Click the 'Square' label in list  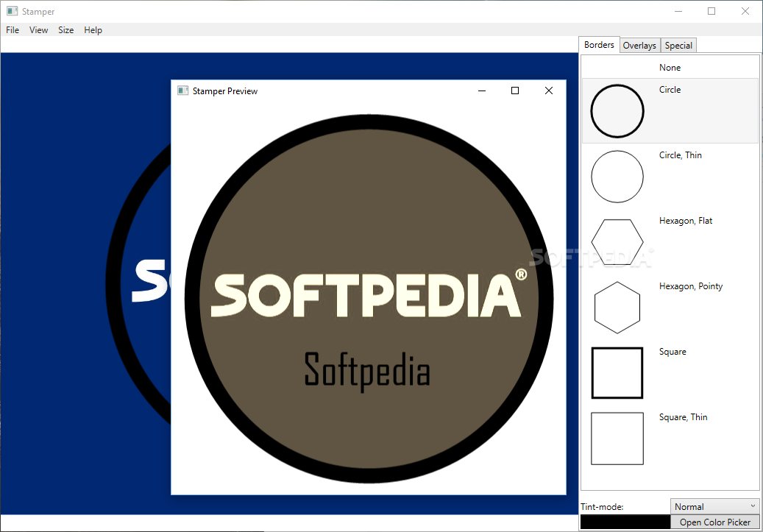672,352
